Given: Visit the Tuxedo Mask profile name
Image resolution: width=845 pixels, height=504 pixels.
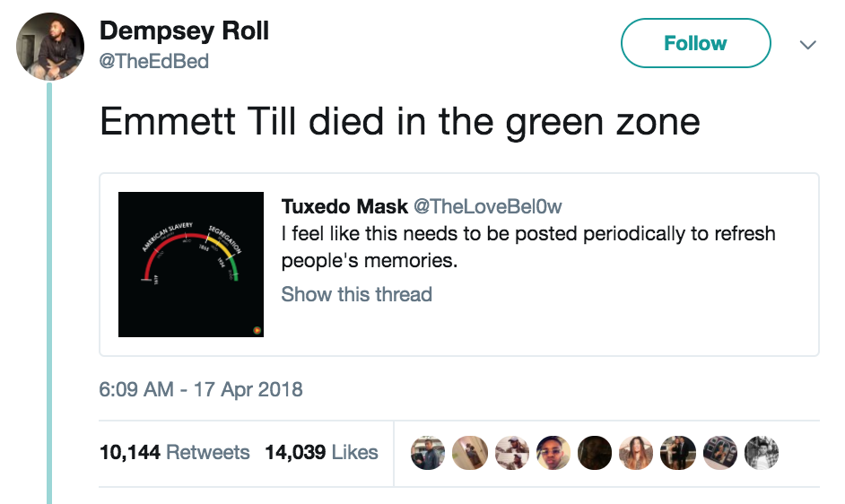Looking at the screenshot, I should [344, 206].
